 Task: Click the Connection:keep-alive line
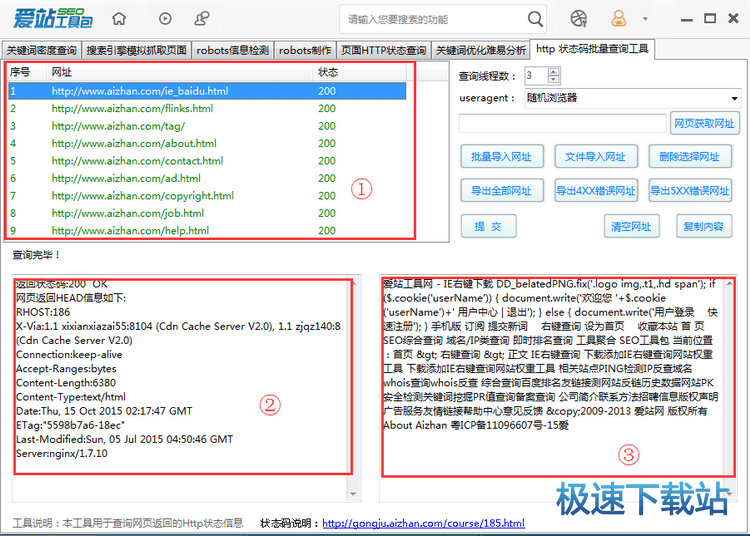click(69, 354)
